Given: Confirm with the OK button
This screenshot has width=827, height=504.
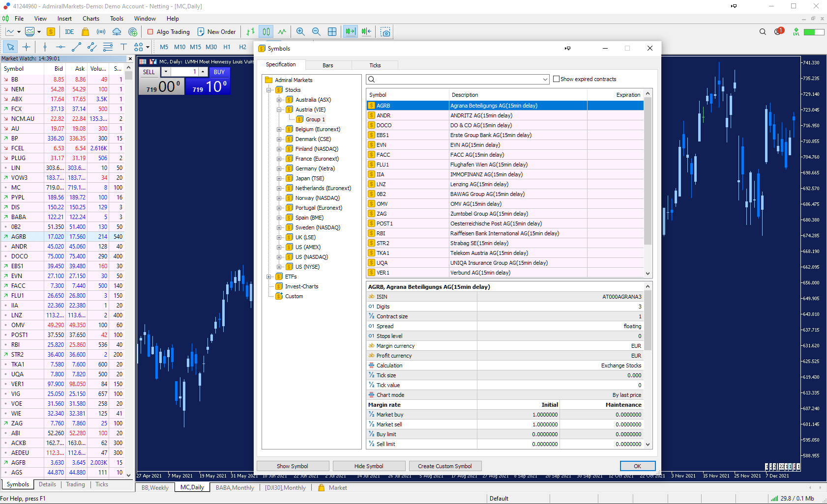Looking at the screenshot, I should (637, 466).
